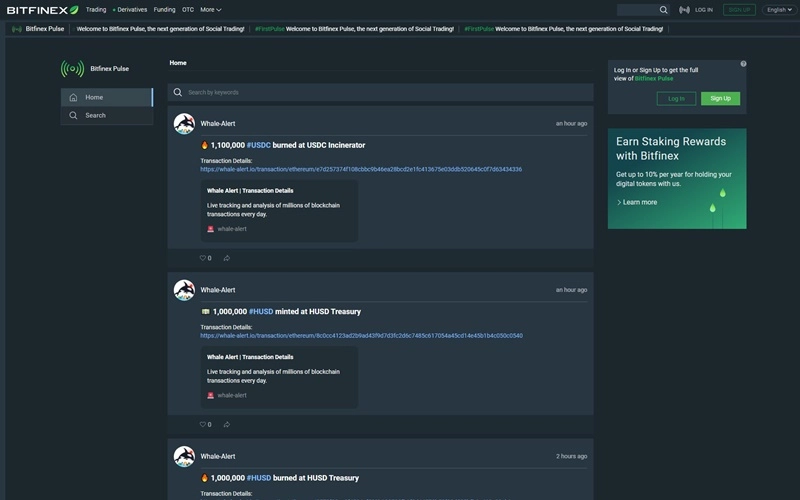
Task: Click Learn more on staking rewards banner
Action: coord(637,203)
